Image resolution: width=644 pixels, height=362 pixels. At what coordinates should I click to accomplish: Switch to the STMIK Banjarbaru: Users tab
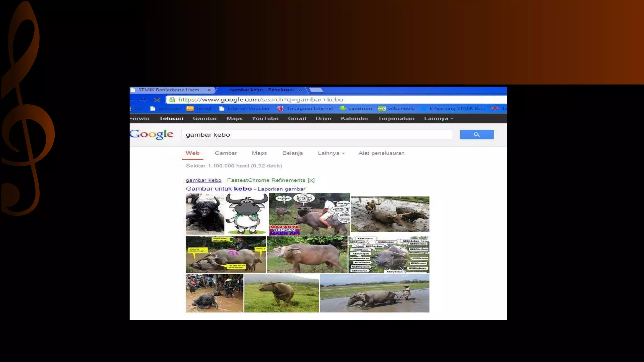[x=169, y=90]
